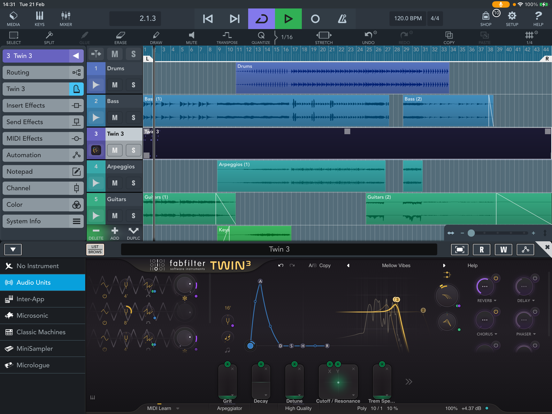
Task: Open the Notepad section
Action: [43, 172]
